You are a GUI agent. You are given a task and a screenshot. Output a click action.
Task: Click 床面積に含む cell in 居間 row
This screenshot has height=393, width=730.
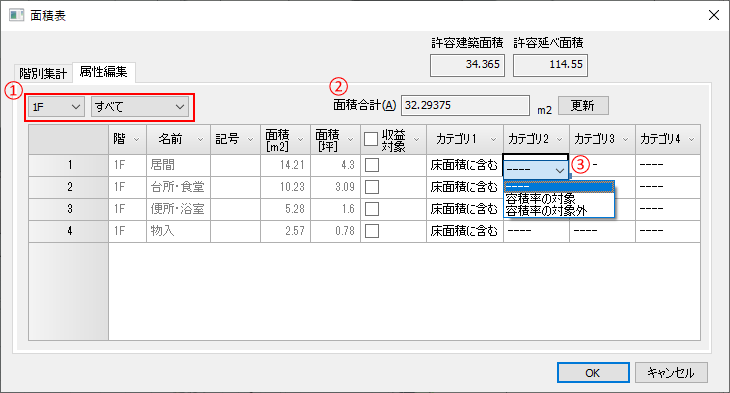[465, 165]
